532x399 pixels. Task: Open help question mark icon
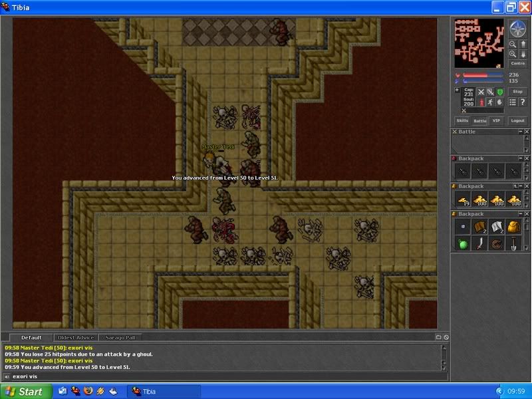tap(523, 102)
